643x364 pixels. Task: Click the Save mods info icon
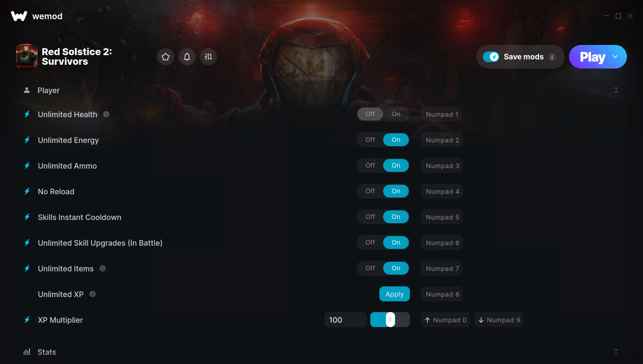point(552,57)
